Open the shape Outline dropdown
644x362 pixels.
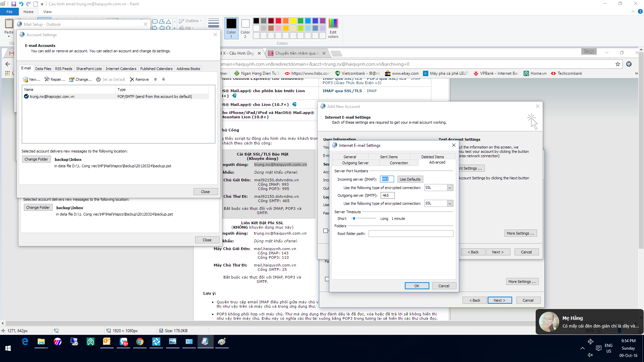pyautogui.click(x=191, y=21)
